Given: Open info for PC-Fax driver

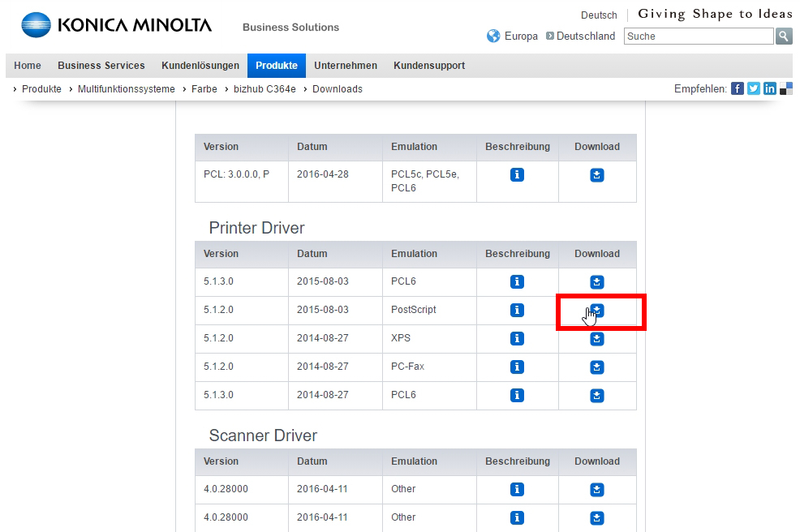Looking at the screenshot, I should coord(517,367).
